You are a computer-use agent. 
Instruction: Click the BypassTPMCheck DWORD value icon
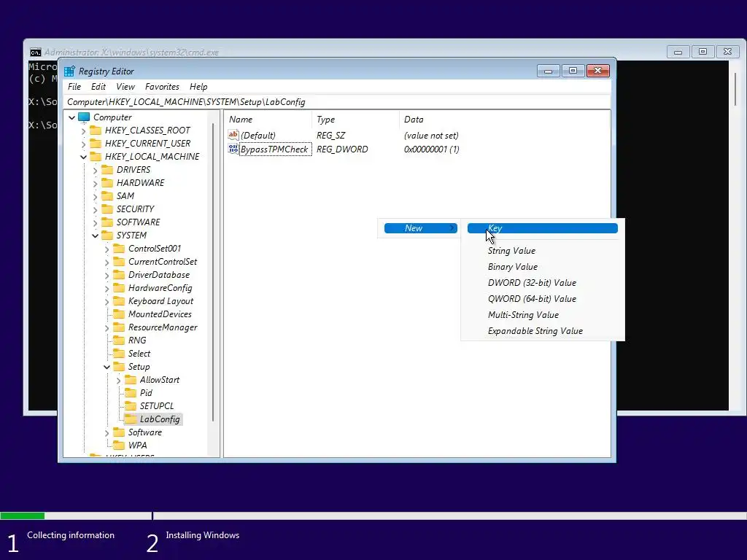pyautogui.click(x=233, y=149)
